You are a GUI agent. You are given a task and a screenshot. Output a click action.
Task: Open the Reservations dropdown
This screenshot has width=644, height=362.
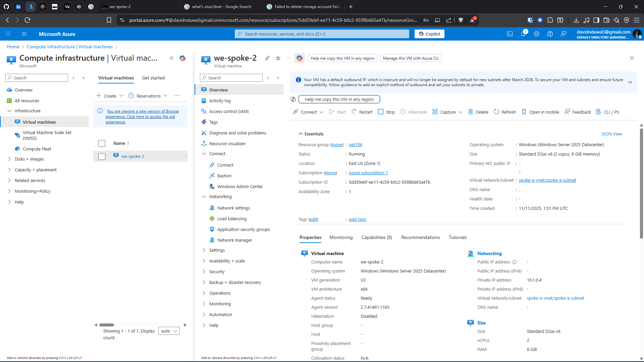tap(148, 96)
